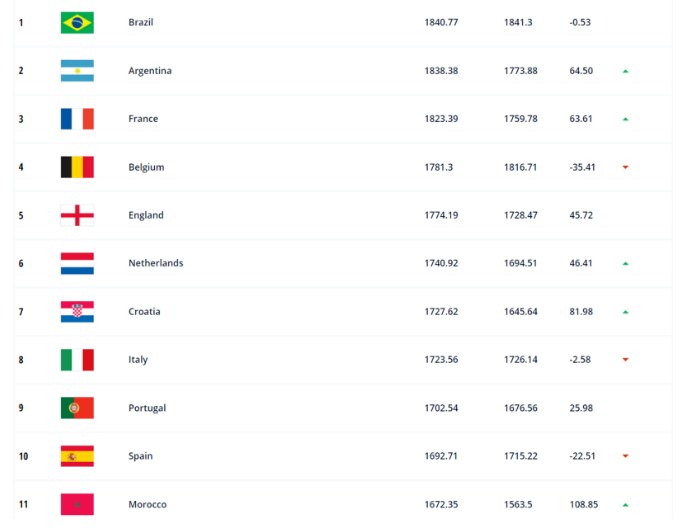Click Italy's previous points 1726.14
The width and height of the screenshot is (686, 528).
coord(520,360)
